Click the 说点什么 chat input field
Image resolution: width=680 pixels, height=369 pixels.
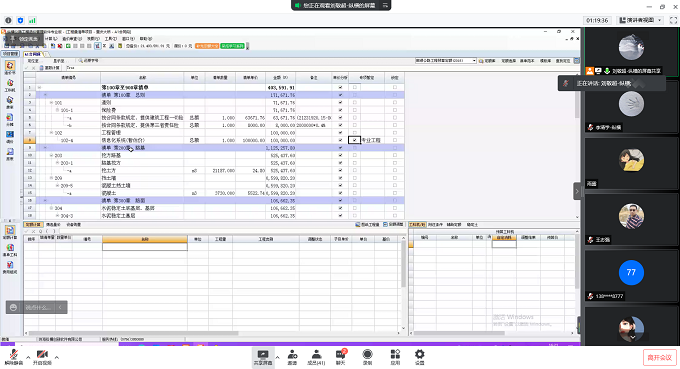point(38,307)
